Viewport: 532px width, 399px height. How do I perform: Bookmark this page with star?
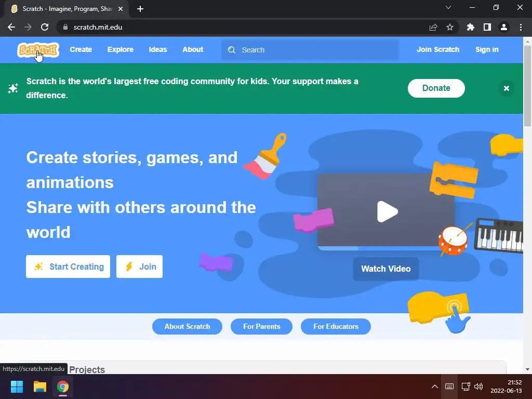click(x=450, y=27)
